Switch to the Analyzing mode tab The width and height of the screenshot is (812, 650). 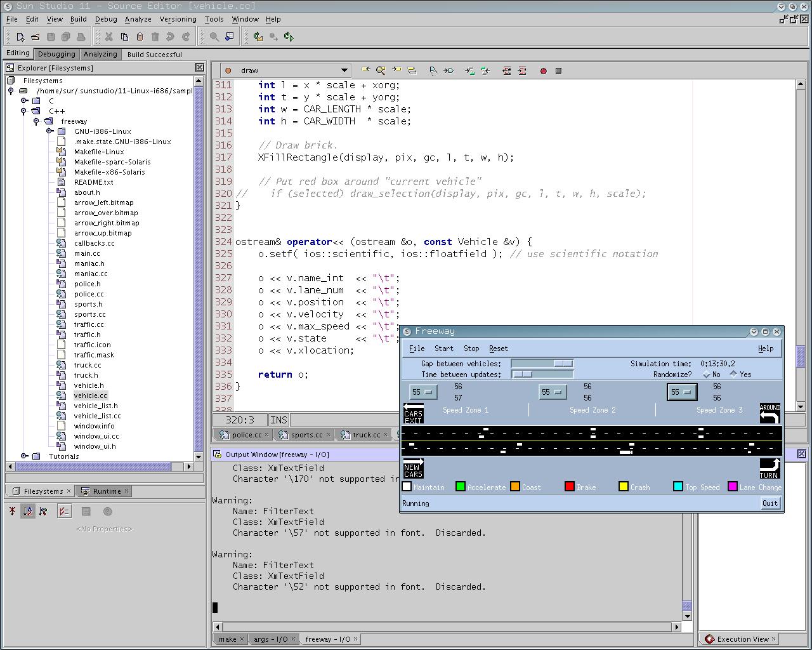(100, 54)
